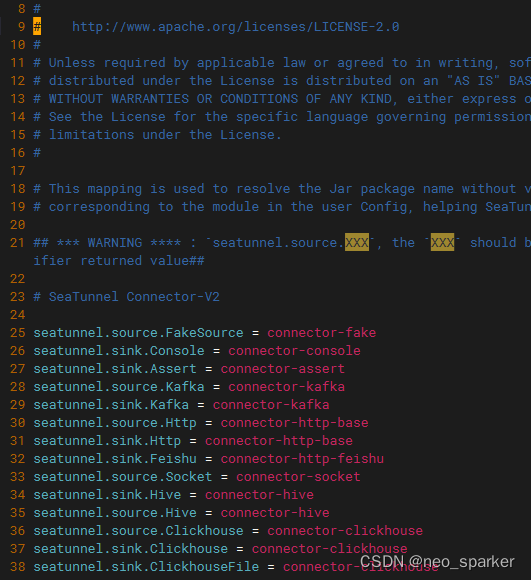
Task: Click on seatunnel.source.FakeSource key
Action: (x=138, y=333)
